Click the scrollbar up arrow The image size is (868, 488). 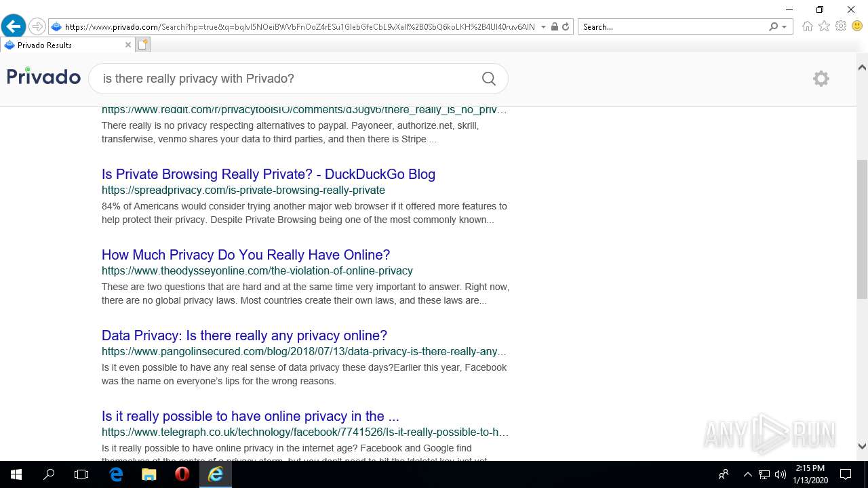pyautogui.click(x=862, y=67)
